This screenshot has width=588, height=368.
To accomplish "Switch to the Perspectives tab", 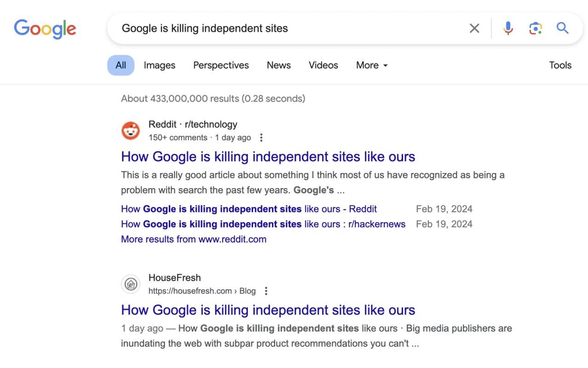I will coord(221,65).
